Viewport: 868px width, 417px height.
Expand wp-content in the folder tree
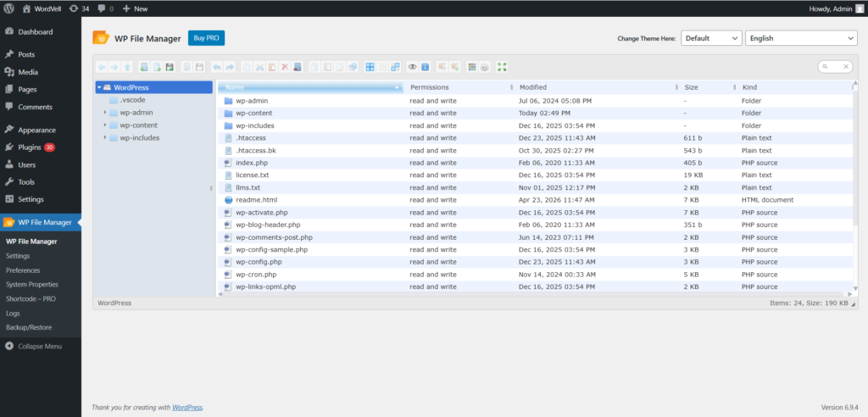pos(104,125)
